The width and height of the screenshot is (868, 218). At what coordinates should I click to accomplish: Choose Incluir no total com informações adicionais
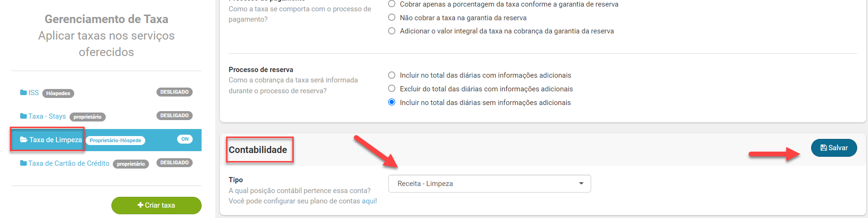pyautogui.click(x=391, y=75)
